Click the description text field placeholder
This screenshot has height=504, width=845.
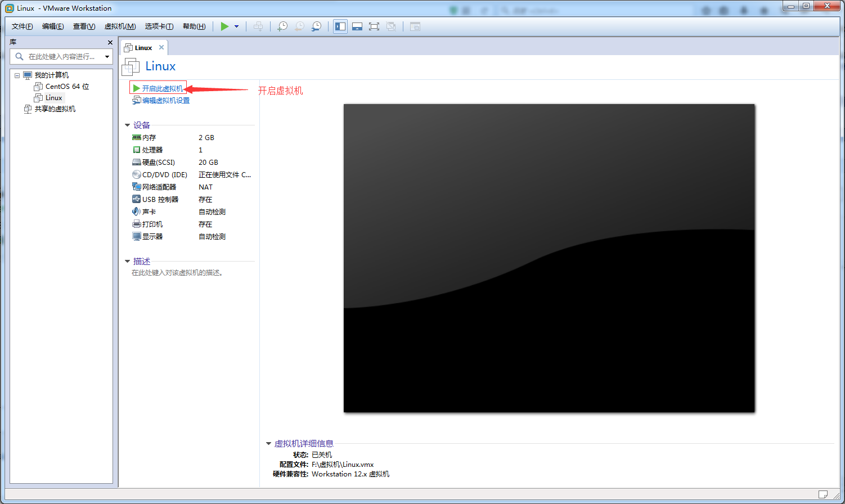click(x=177, y=273)
